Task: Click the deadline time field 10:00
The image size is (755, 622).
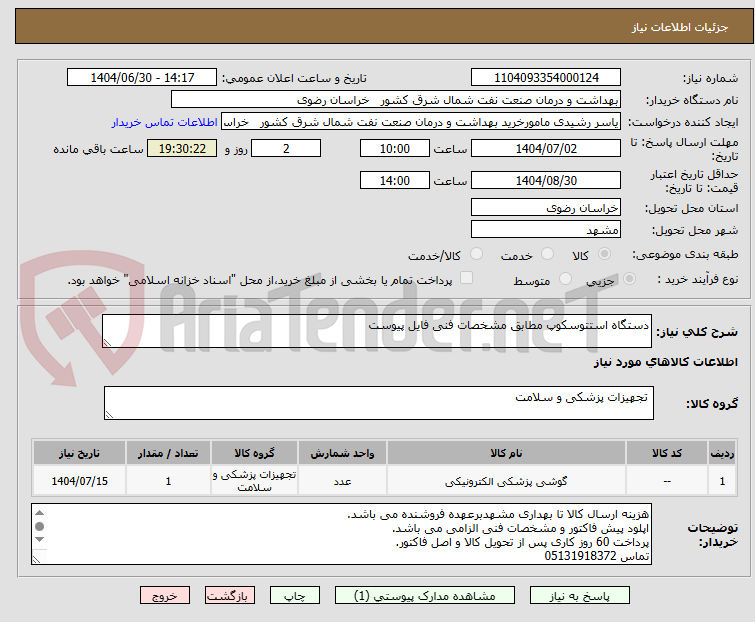Action: point(394,148)
